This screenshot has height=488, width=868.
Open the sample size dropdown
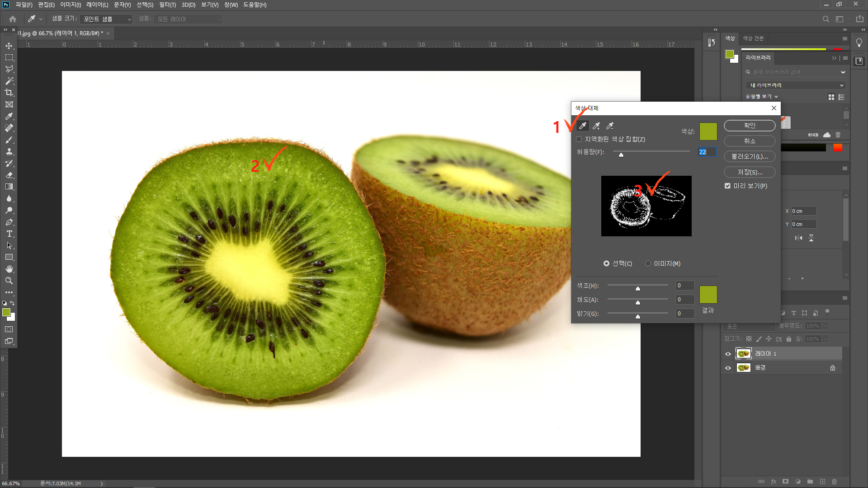[106, 19]
